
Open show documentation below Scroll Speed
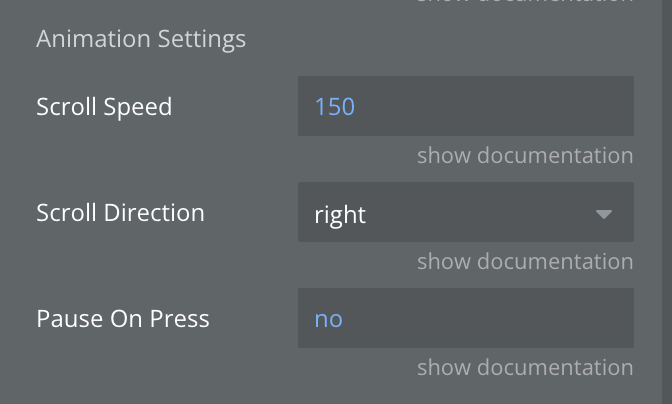pyautogui.click(x=524, y=156)
